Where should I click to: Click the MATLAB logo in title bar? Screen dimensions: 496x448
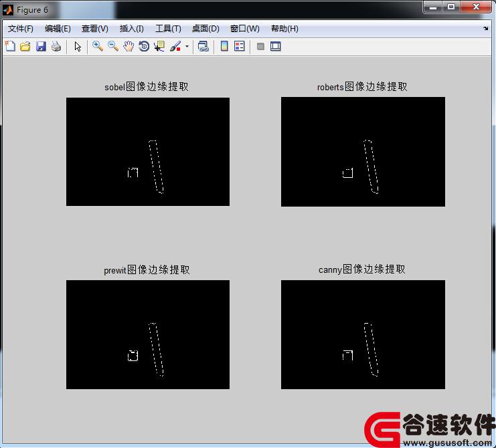pyautogui.click(x=8, y=10)
